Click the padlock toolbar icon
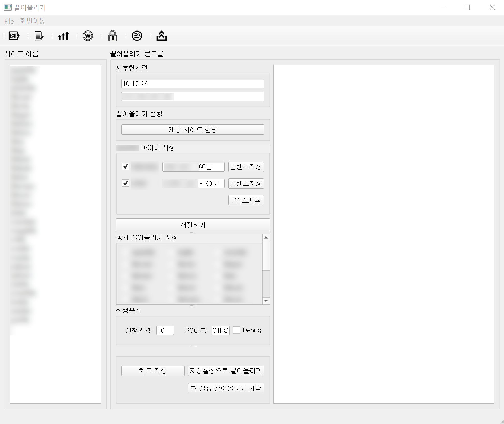The width and height of the screenshot is (504, 424). [112, 36]
